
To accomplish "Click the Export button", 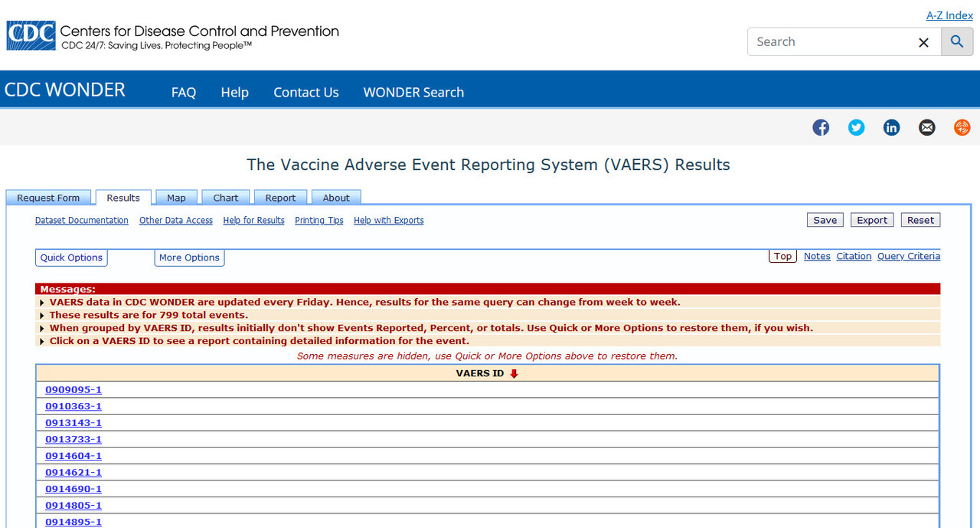I will pos(871,220).
